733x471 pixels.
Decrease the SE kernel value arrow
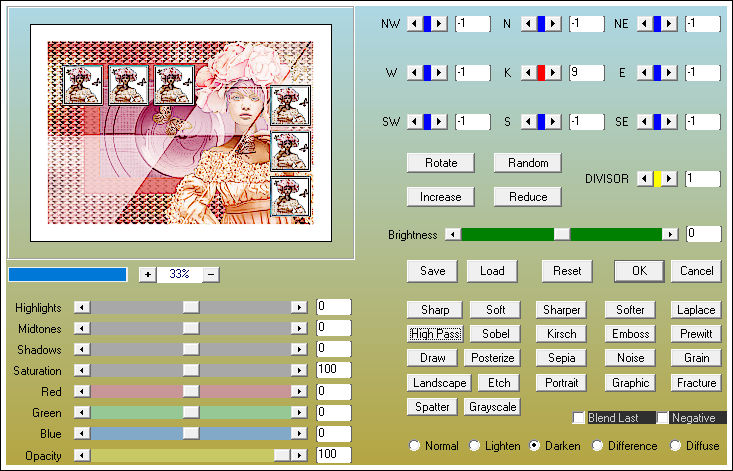[x=645, y=121]
